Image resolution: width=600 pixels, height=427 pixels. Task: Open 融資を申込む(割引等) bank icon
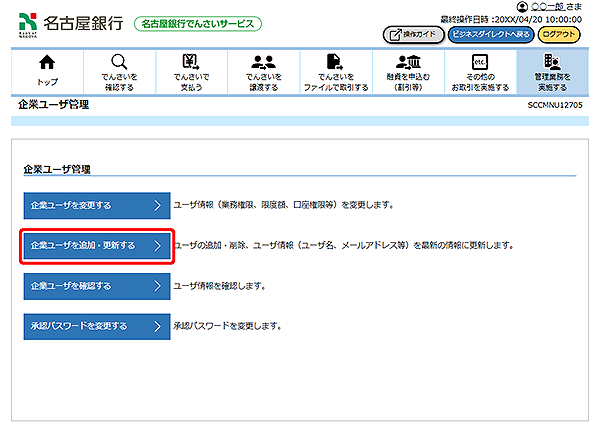coord(408,62)
